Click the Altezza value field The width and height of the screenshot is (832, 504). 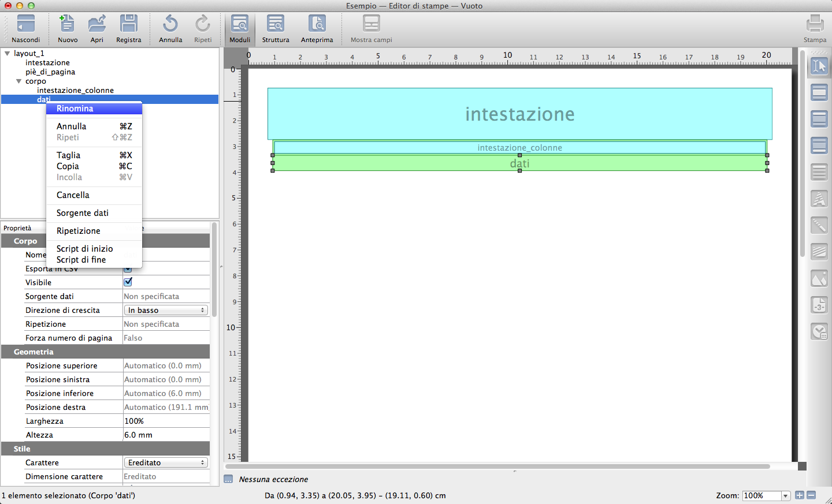point(166,435)
